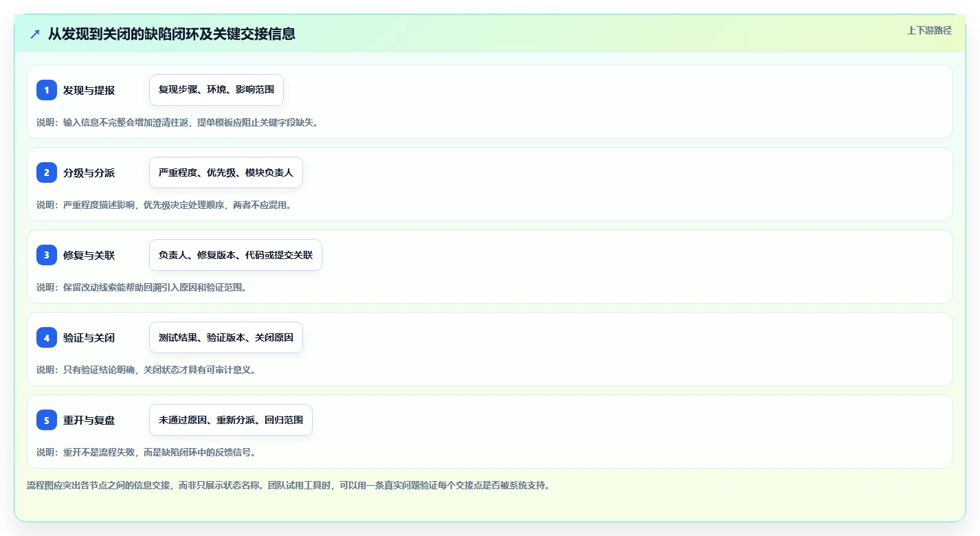Viewport: 980px width, 536px height.
Task: Click the 严重程度、优先级、模块负责人 chip
Action: (x=226, y=172)
